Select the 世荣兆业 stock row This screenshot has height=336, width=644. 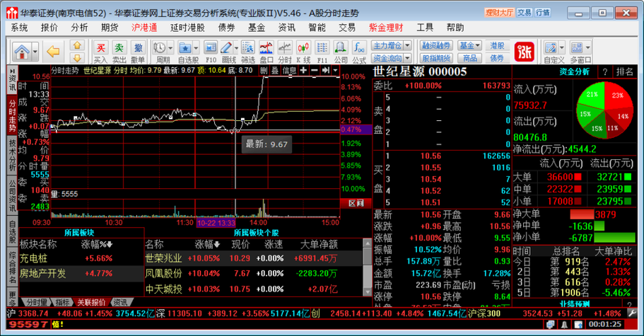(x=252, y=258)
